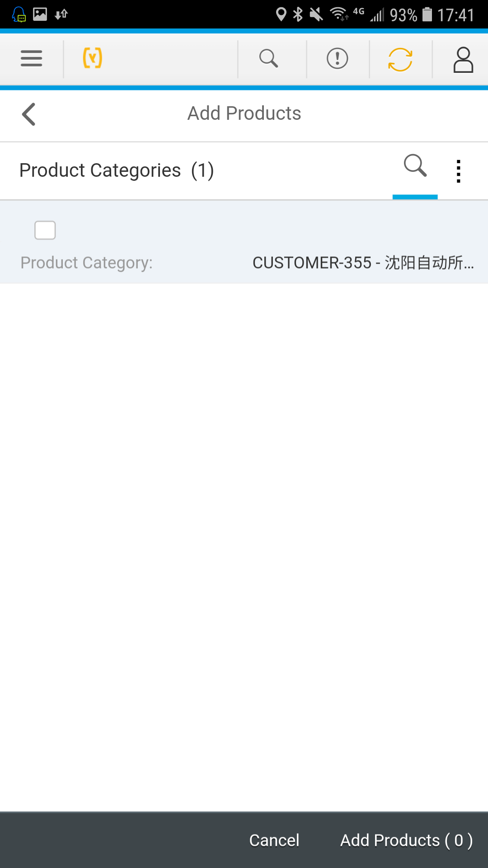This screenshot has height=868, width=488.
Task: Open three-dot overflow menu for categories
Action: [x=459, y=171]
